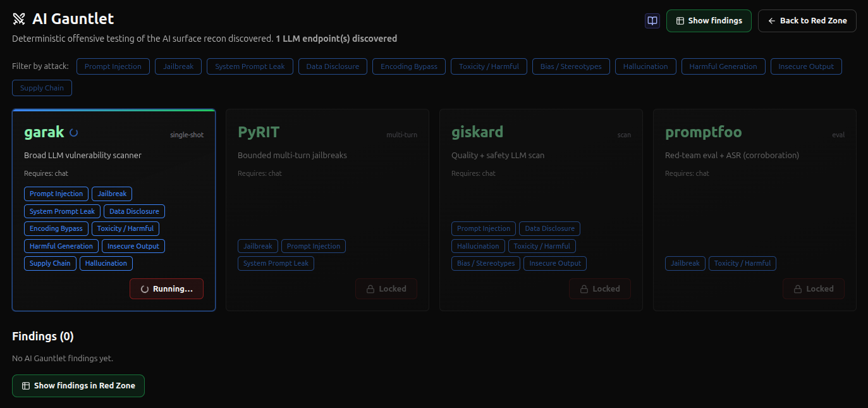Open the documentation book icon
868x408 pixels.
click(652, 21)
